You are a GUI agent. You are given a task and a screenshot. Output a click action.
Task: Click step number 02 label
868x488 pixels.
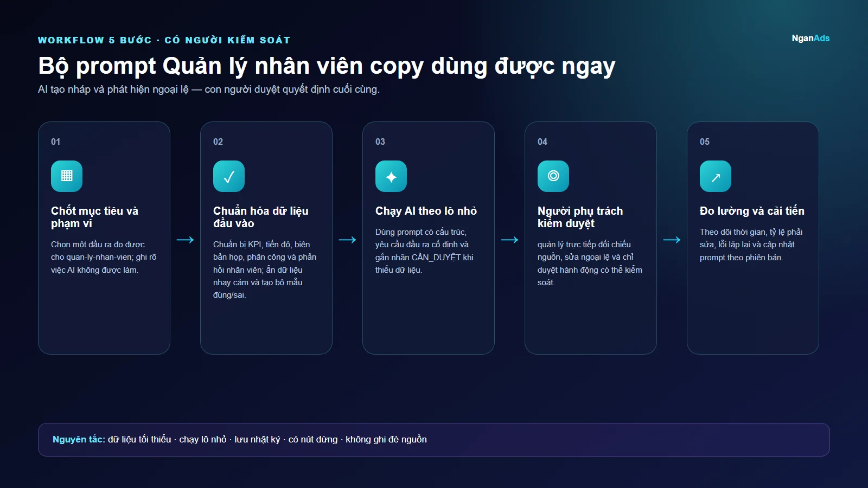click(x=218, y=142)
